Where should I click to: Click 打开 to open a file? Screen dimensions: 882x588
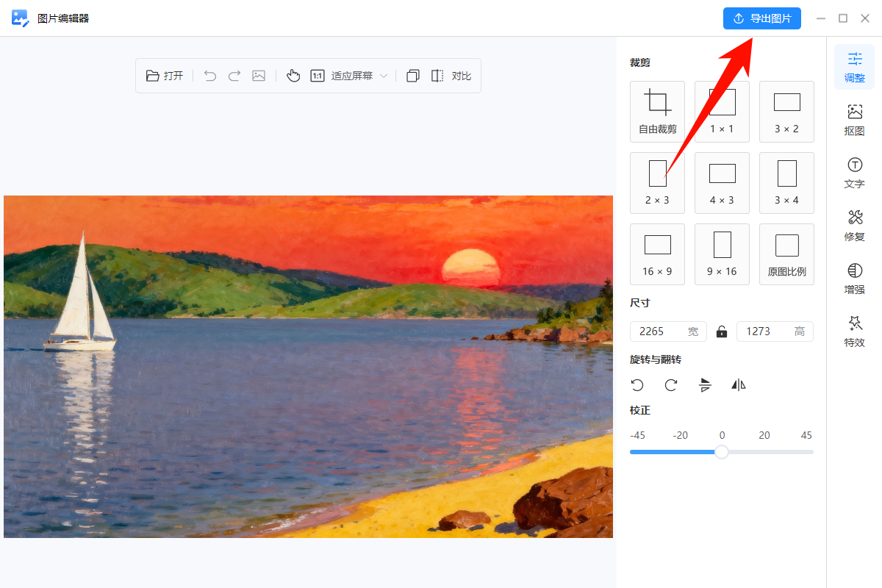coord(165,76)
